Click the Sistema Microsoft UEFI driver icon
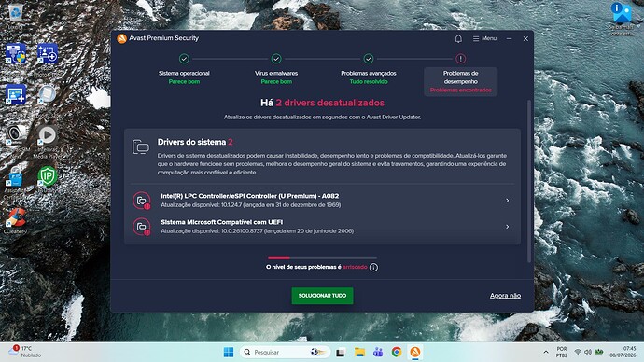This screenshot has height=362, width=644. coord(142,227)
